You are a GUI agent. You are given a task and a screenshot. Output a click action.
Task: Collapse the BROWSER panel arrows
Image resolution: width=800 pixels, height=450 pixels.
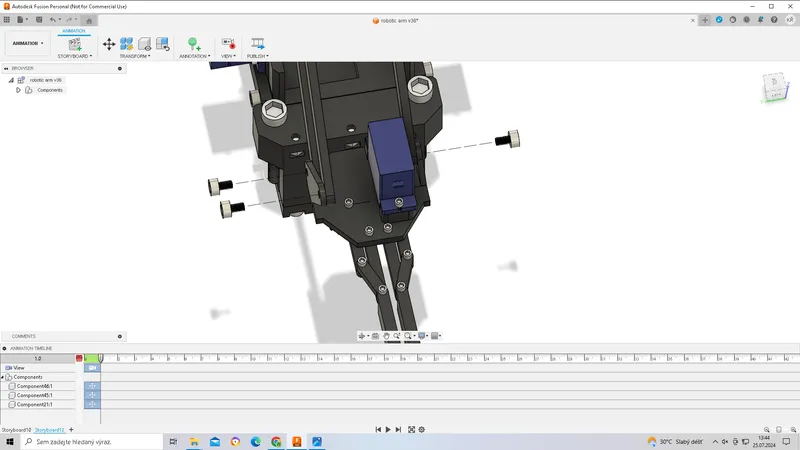[6, 68]
